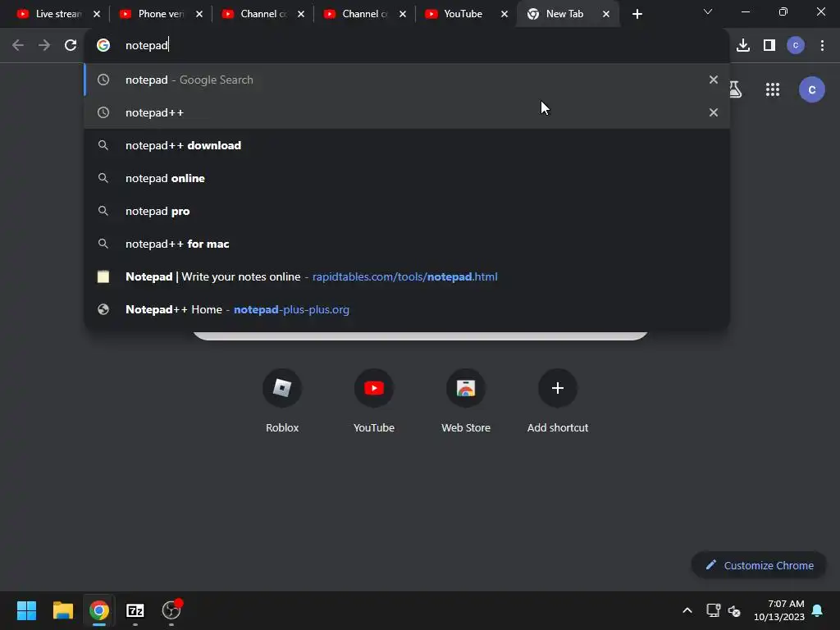Expand the tab search dropdown chevron
840x630 pixels.
(708, 11)
